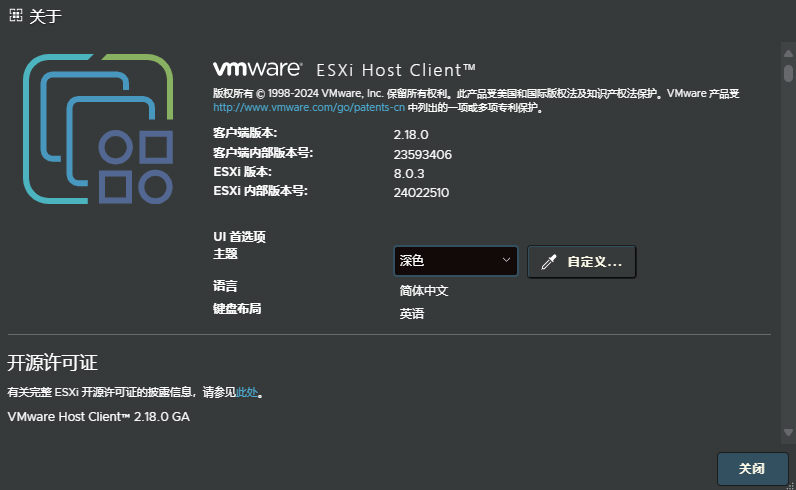The height and width of the screenshot is (490, 796).
Task: Click the ESXi version value 8.0.3
Action: (x=409, y=174)
